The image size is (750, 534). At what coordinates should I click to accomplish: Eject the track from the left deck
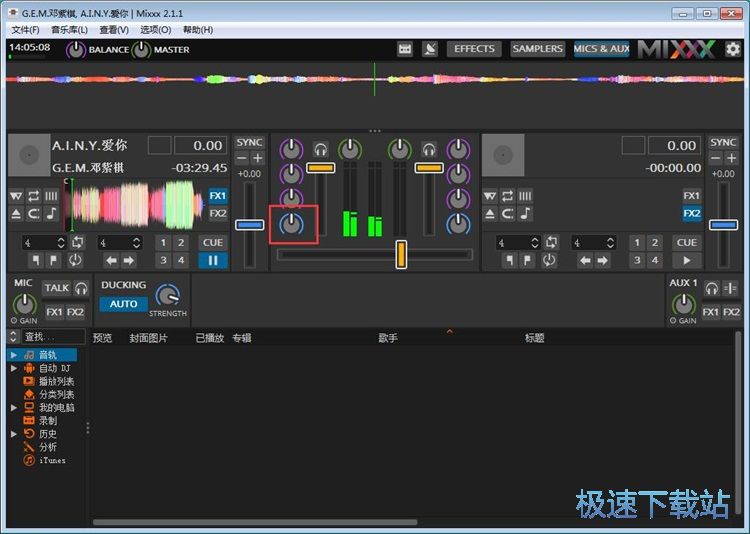click(16, 214)
